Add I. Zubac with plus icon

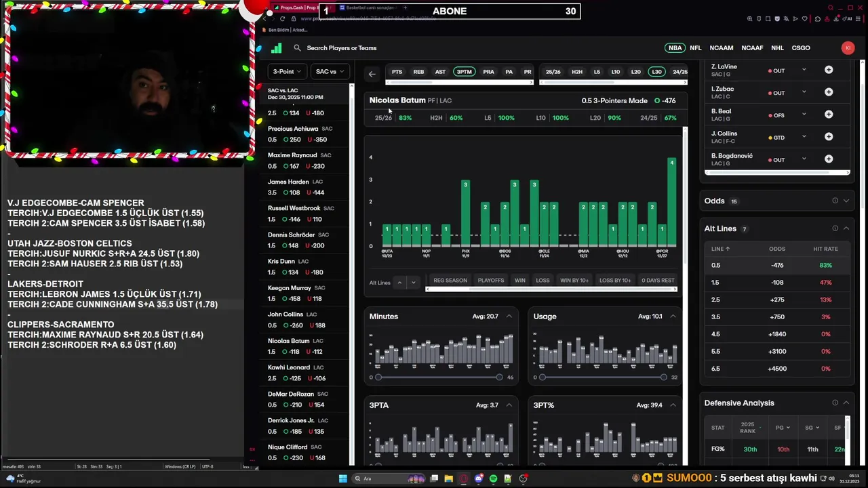829,93
